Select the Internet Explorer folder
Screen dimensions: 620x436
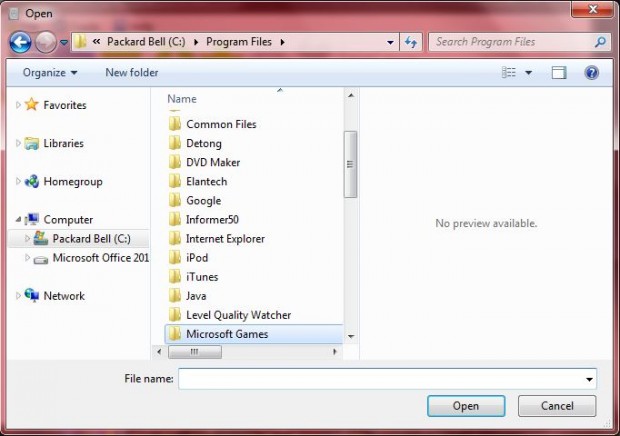tap(225, 239)
